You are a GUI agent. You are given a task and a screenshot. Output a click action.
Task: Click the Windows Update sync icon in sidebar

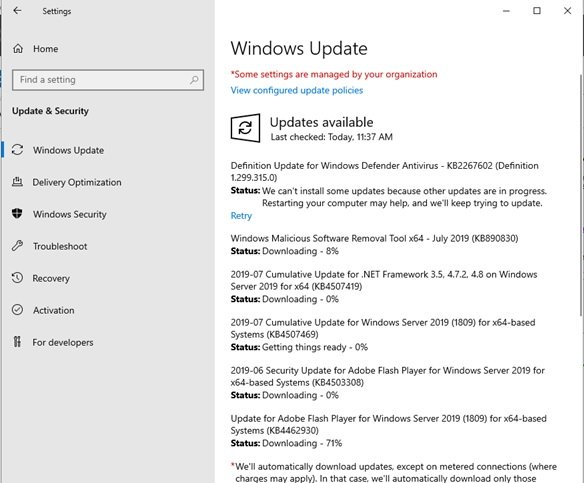click(18, 150)
